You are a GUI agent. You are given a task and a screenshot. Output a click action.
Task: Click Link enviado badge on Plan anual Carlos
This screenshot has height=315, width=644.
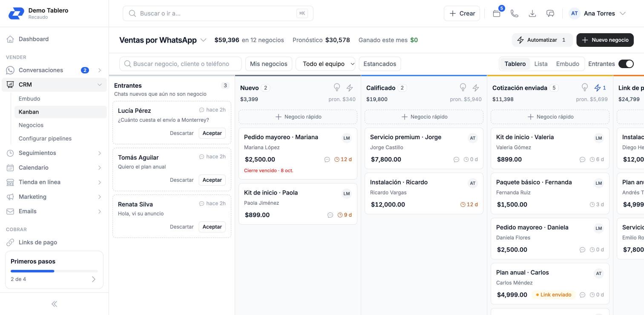click(x=554, y=295)
